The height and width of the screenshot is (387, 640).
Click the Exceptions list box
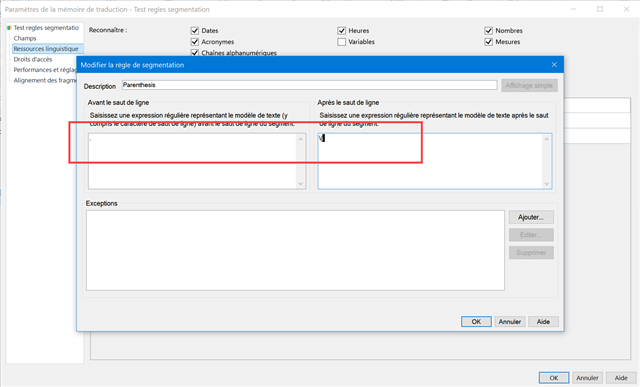pyautogui.click(x=295, y=250)
